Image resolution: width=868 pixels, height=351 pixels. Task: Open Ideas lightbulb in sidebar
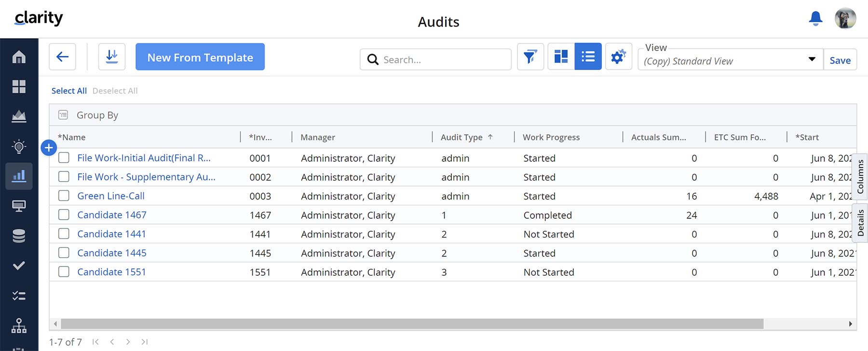[19, 146]
